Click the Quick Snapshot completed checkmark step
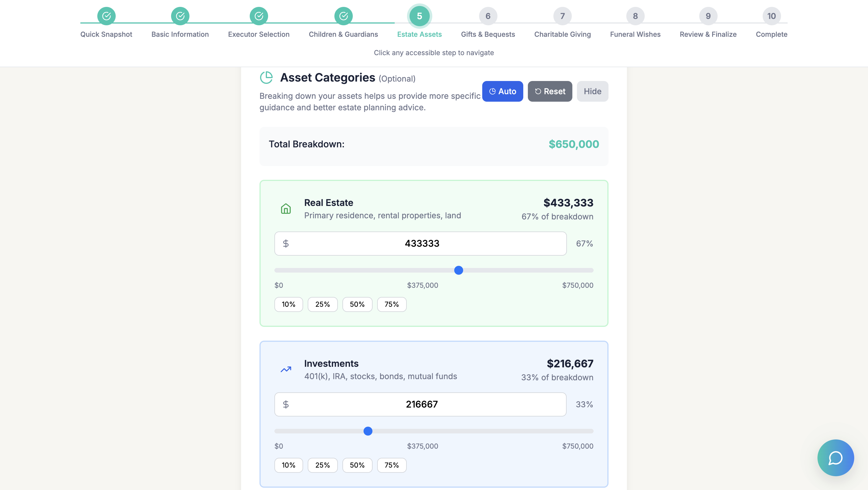 pos(106,16)
